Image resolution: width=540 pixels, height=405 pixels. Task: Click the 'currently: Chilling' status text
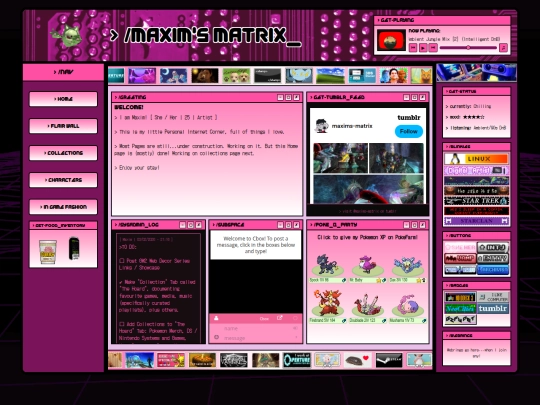click(468, 106)
